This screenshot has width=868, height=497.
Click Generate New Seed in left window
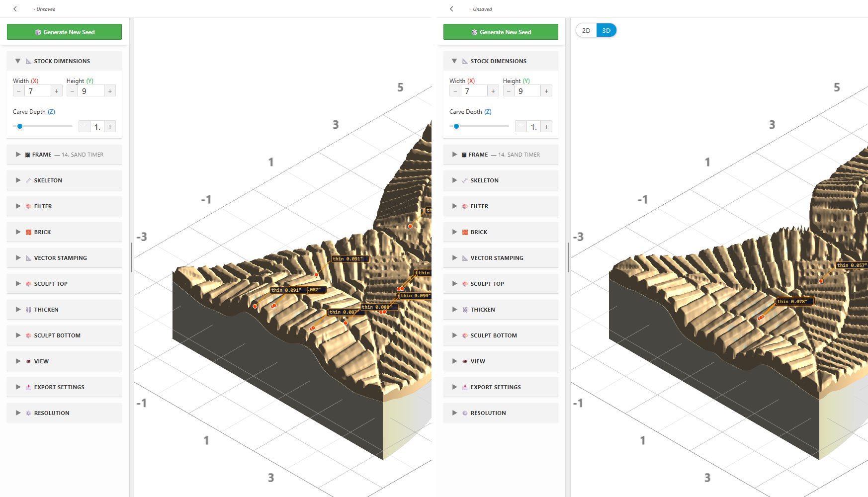64,32
